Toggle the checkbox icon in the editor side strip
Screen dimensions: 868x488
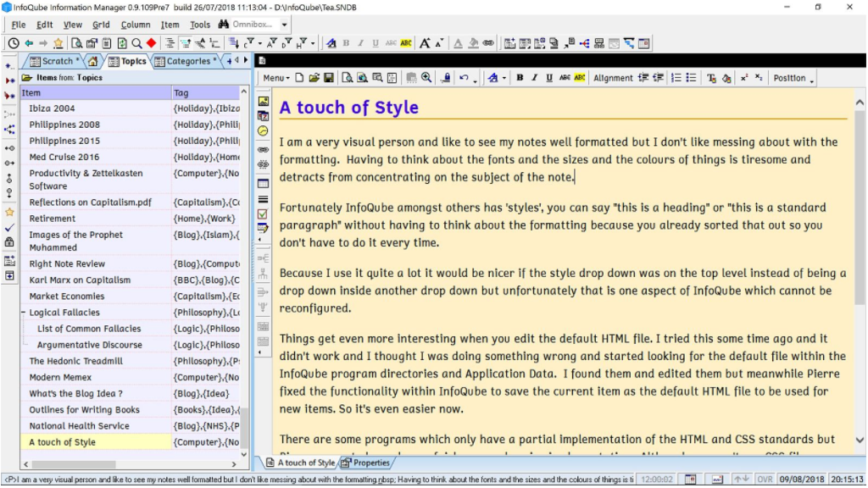(x=264, y=213)
